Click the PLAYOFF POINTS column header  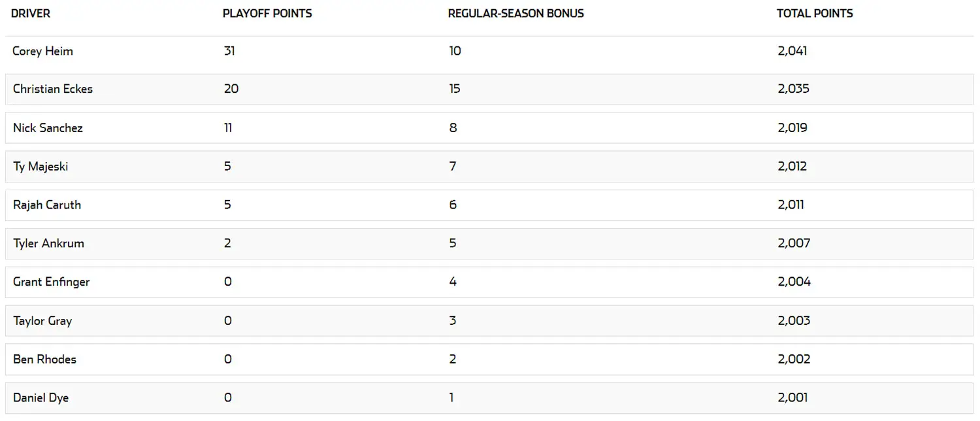pos(267,13)
